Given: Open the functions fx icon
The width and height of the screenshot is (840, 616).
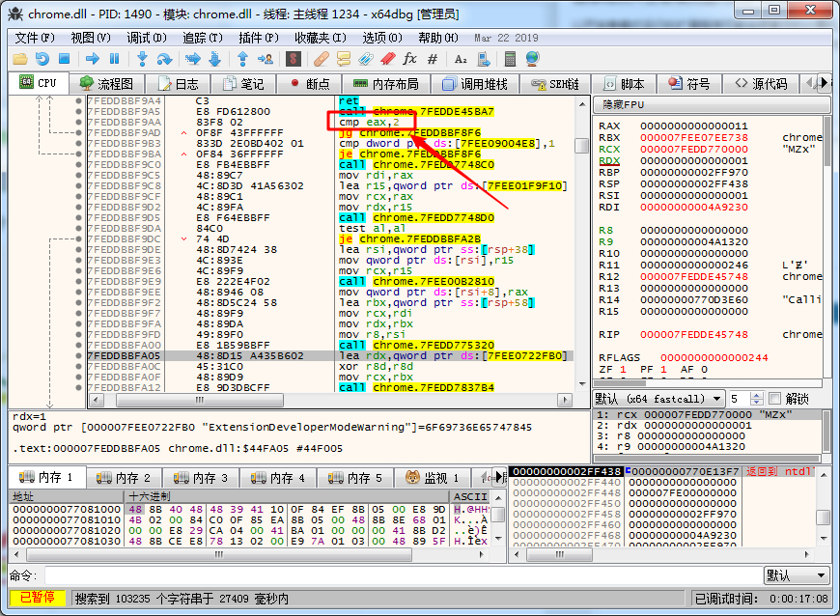Looking at the screenshot, I should click(x=409, y=59).
